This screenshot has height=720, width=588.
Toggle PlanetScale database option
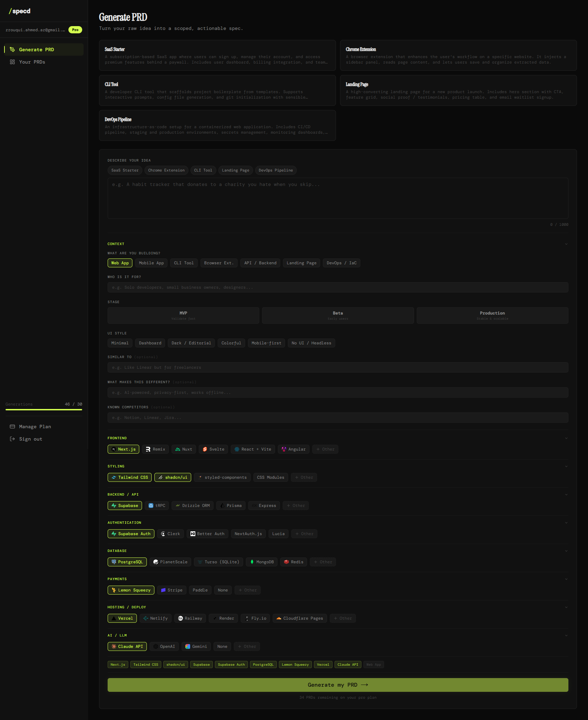point(170,562)
